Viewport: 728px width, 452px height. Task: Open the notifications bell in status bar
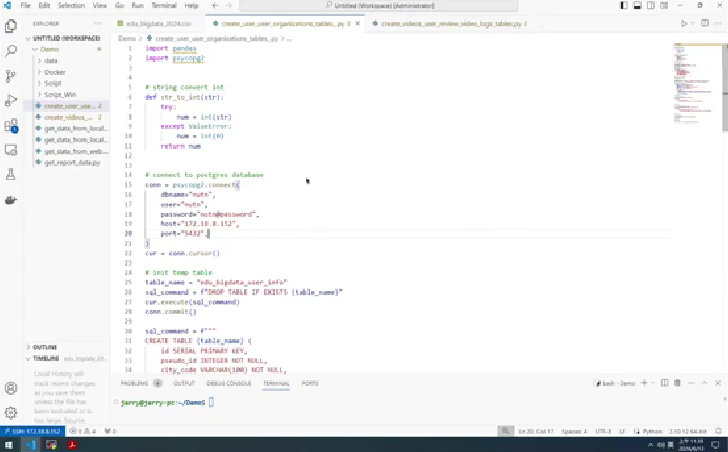(719, 431)
